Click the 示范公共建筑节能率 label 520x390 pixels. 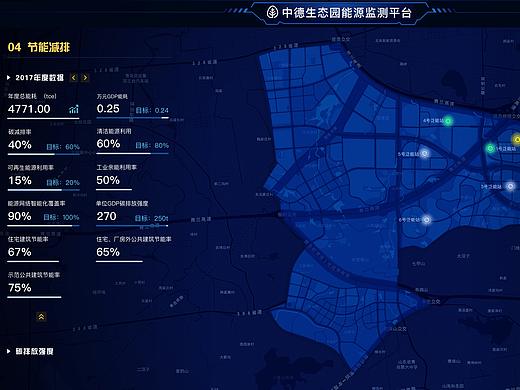click(34, 275)
